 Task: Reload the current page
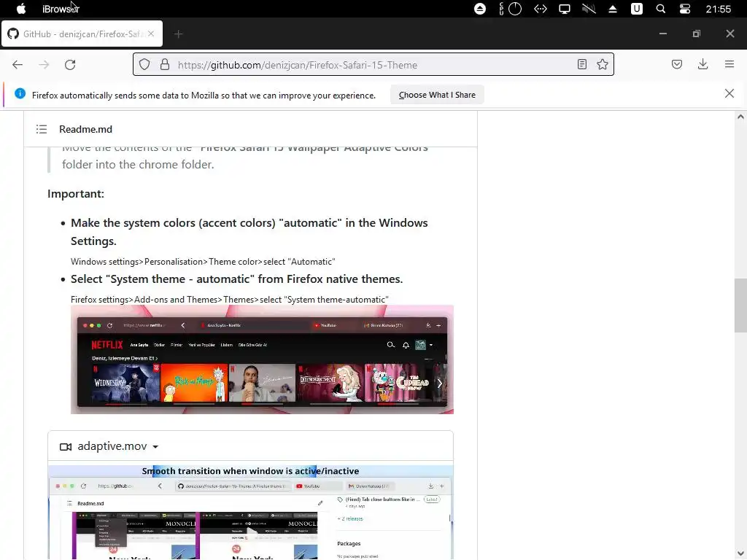(x=70, y=65)
